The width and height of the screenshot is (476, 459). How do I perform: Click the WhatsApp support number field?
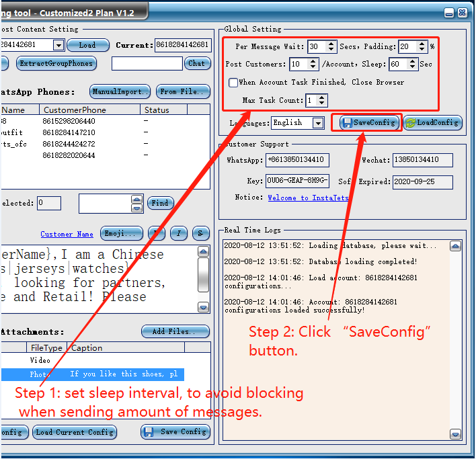pyautogui.click(x=297, y=160)
